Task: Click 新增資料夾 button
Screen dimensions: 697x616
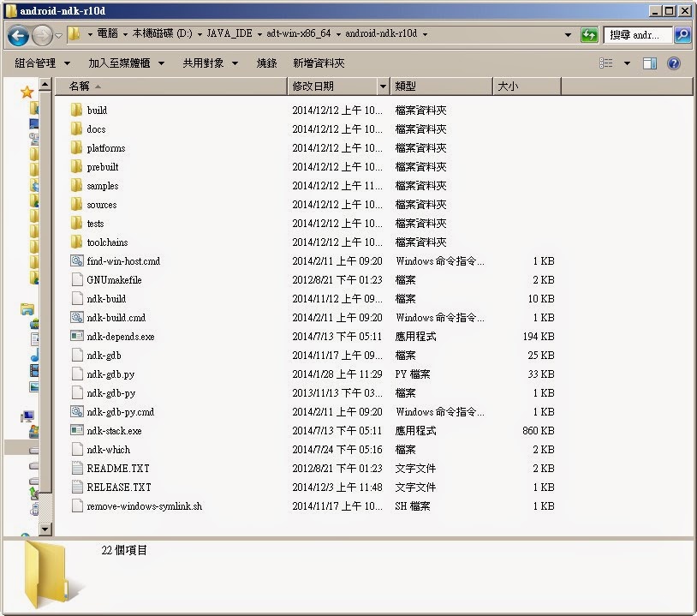Action: click(319, 63)
